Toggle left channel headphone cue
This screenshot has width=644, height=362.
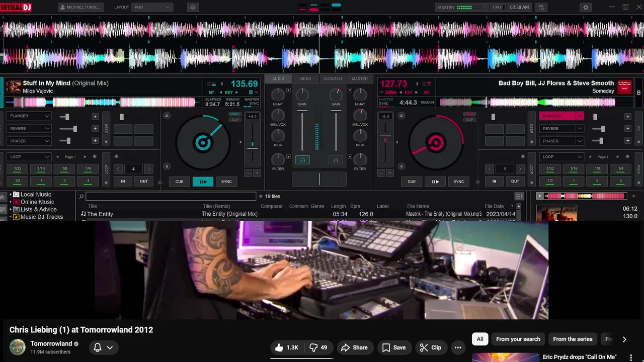[302, 160]
